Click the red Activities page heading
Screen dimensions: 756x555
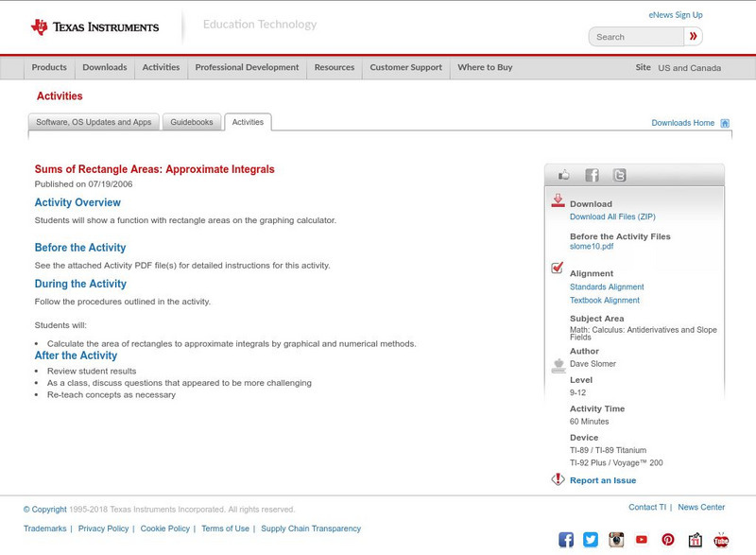(x=60, y=95)
